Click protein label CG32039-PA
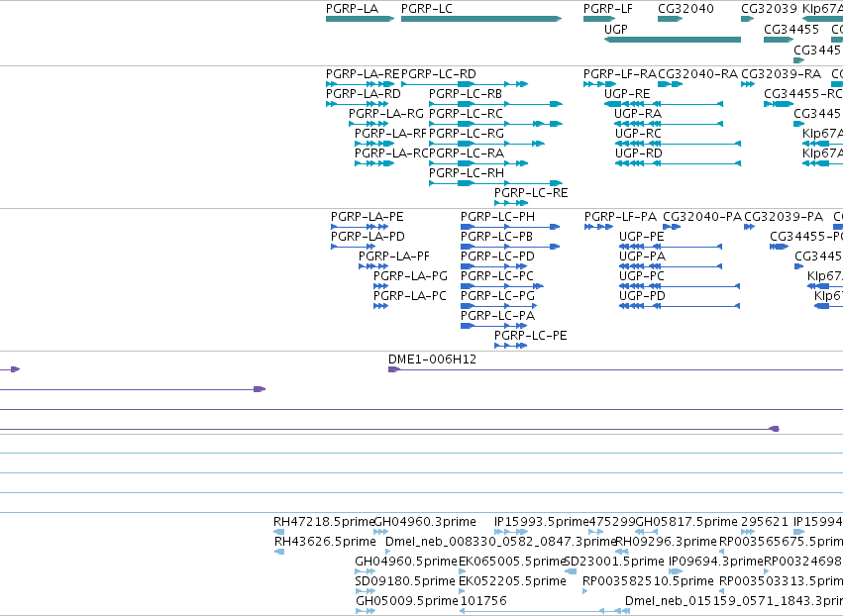This screenshot has height=616, width=843. tap(784, 217)
